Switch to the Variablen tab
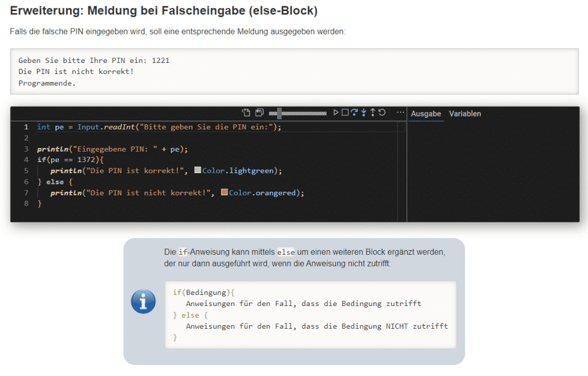This screenshot has width=588, height=376. (x=465, y=114)
